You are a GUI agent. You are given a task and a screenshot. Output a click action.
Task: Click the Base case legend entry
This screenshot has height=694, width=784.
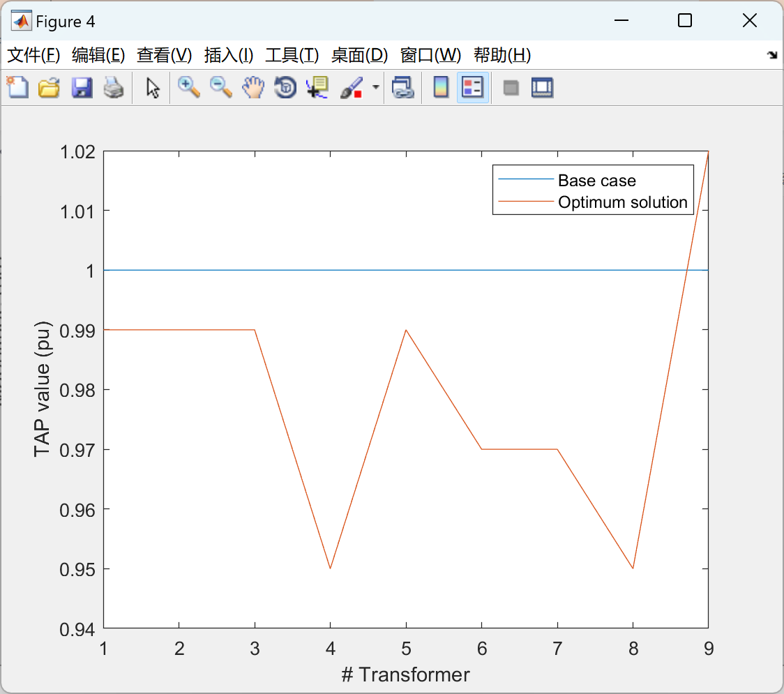click(596, 180)
